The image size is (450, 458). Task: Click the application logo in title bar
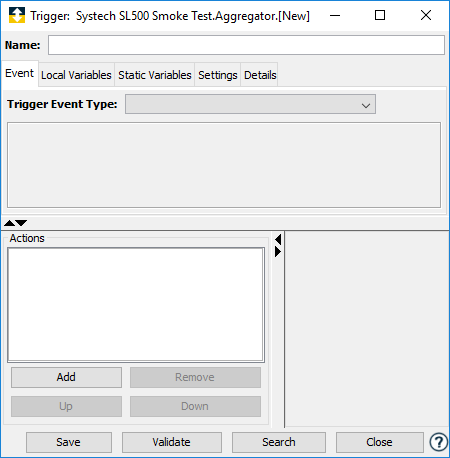coord(17,15)
